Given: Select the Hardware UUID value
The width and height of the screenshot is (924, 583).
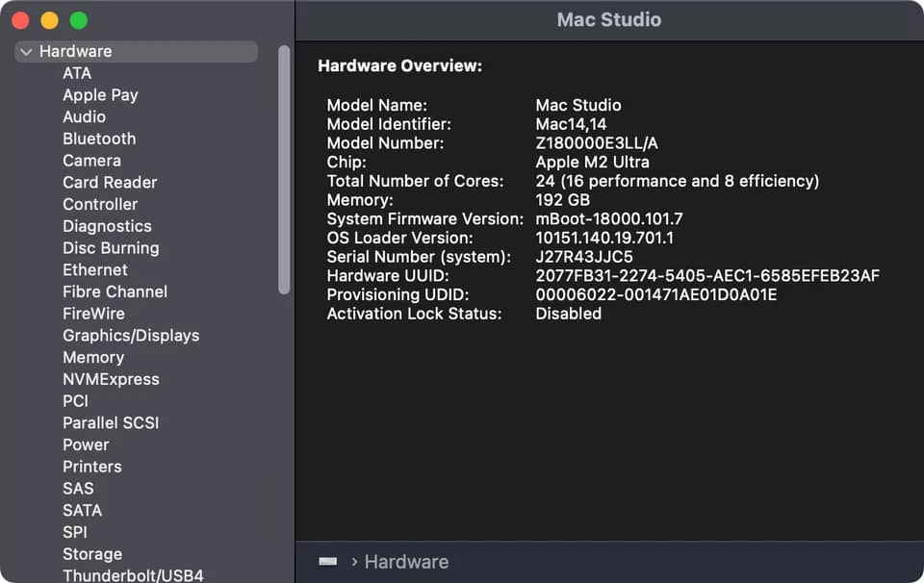Looking at the screenshot, I should point(707,275).
